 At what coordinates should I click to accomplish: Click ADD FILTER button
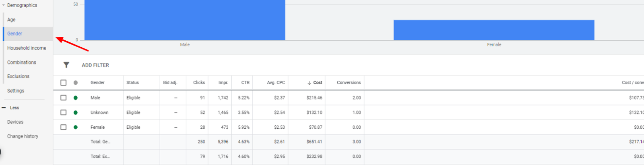pos(95,65)
